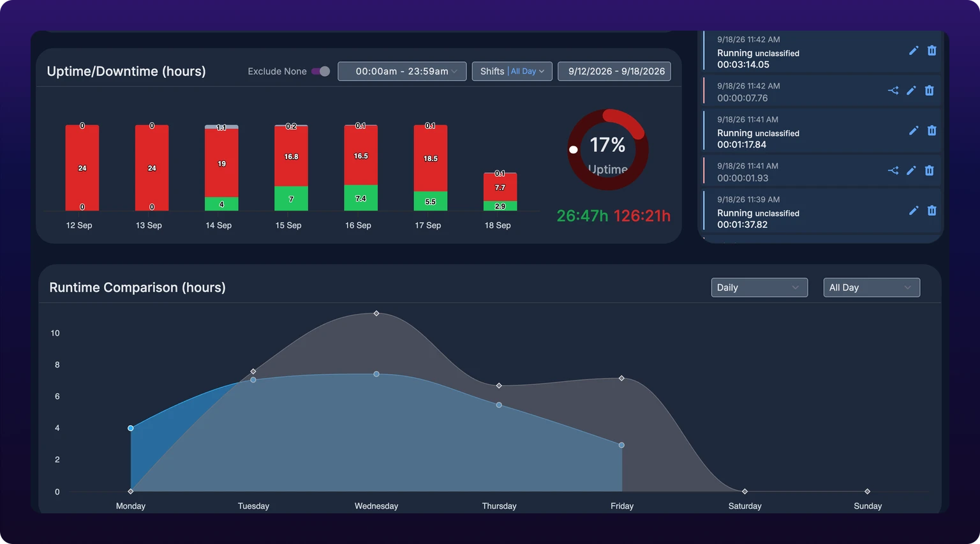Select the "9/18/26 11:39 AM" timestamp

(x=748, y=199)
